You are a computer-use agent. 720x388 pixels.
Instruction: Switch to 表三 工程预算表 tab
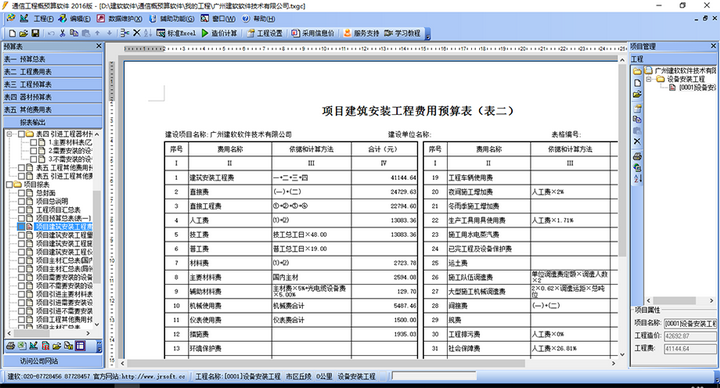[x=52, y=84]
